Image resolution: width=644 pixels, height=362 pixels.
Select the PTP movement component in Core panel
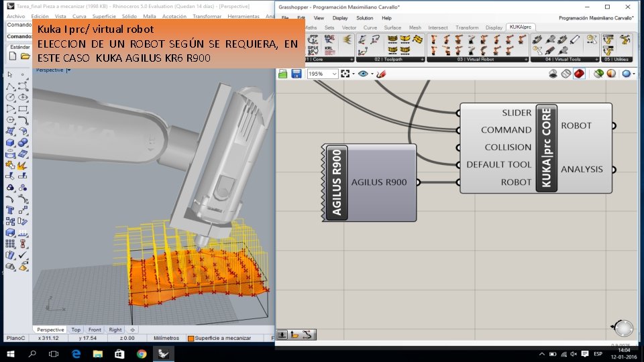click(x=313, y=40)
